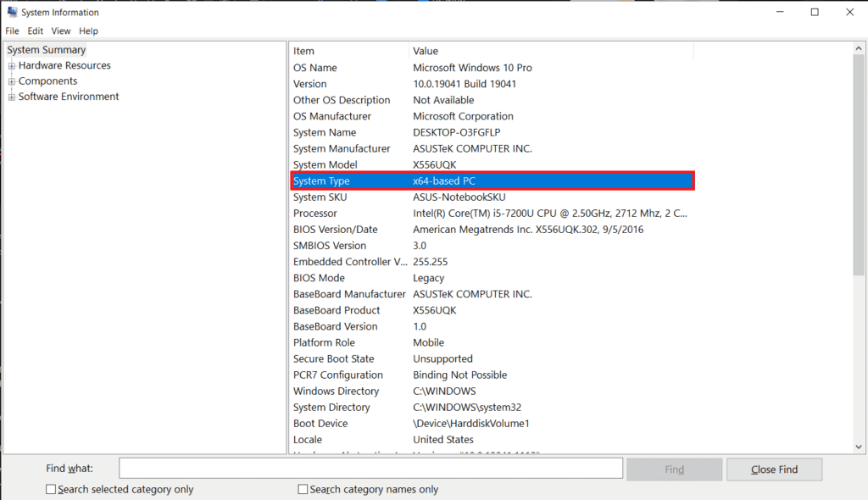Open the View menu
Image resolution: width=868 pixels, height=500 pixels.
tap(61, 31)
